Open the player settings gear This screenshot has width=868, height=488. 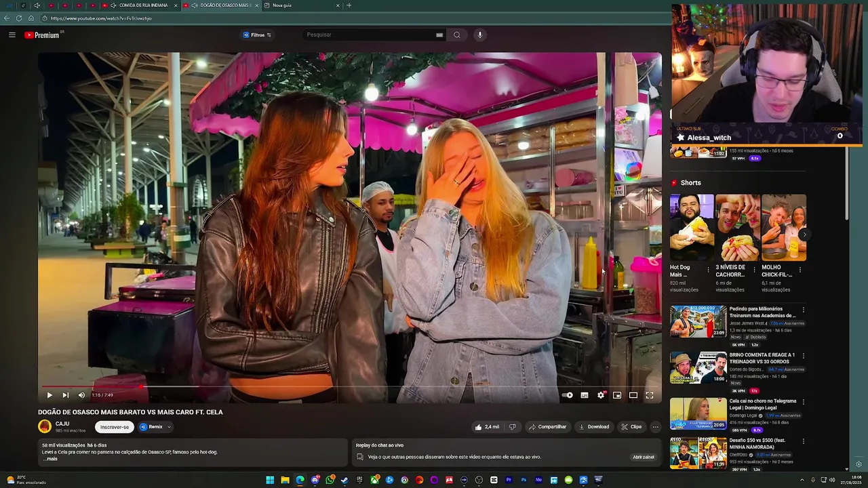click(601, 395)
